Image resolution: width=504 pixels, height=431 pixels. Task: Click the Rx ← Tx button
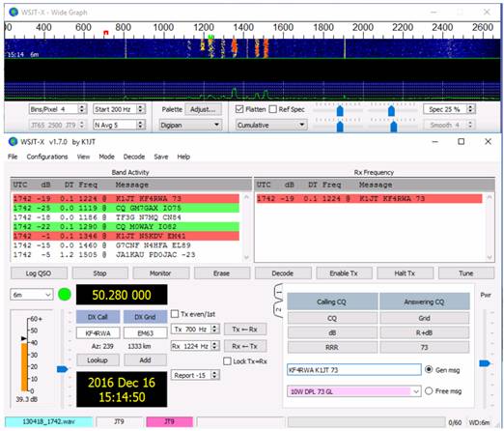pyautogui.click(x=245, y=346)
